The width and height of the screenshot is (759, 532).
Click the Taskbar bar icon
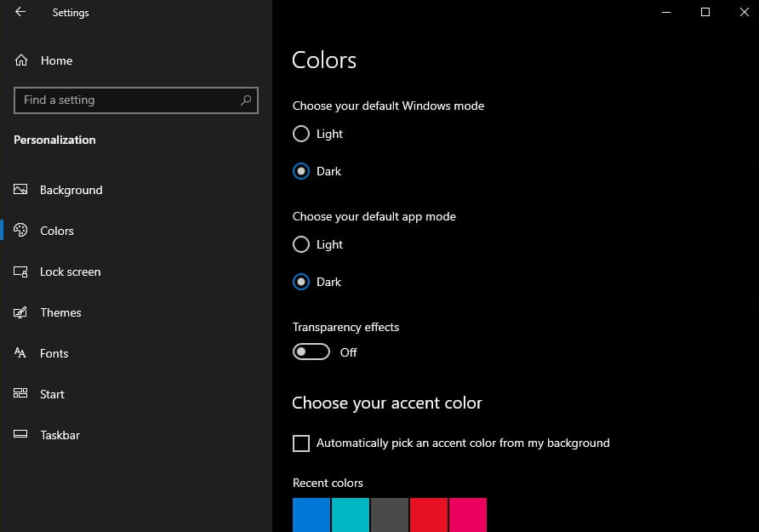20,434
